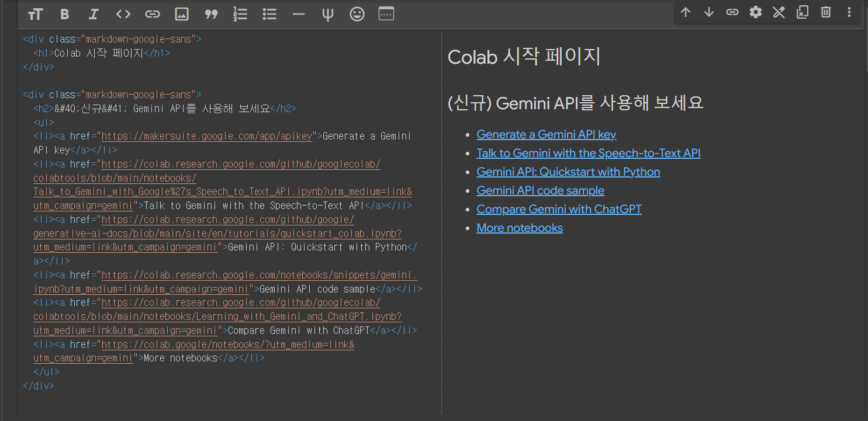Click the h2 Gemini API heading source line

(165, 109)
